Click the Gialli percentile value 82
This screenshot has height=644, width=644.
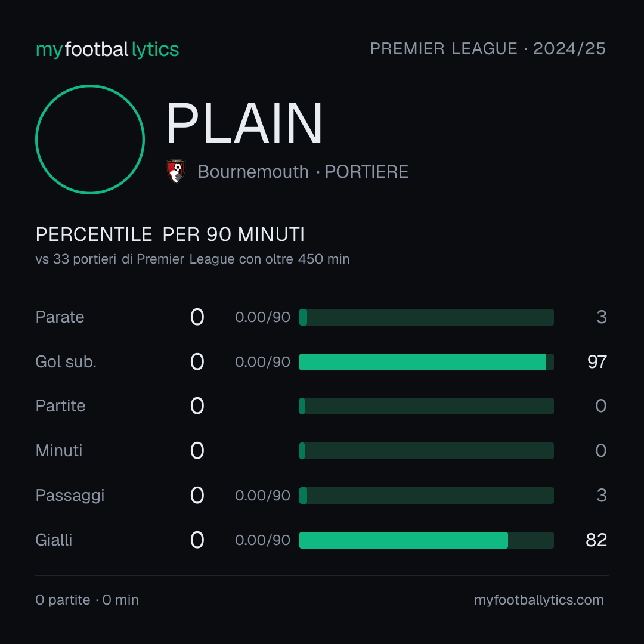596,540
